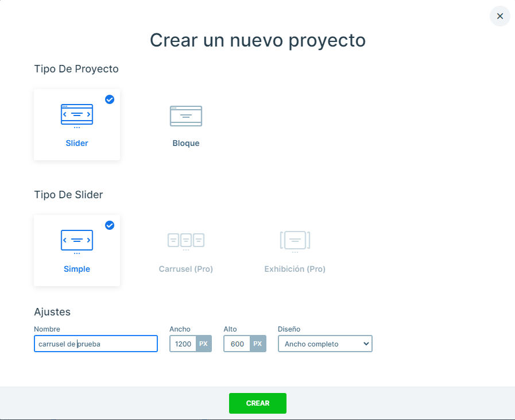Toggle the Slider card checkmark
515x420 pixels.
pyautogui.click(x=110, y=99)
